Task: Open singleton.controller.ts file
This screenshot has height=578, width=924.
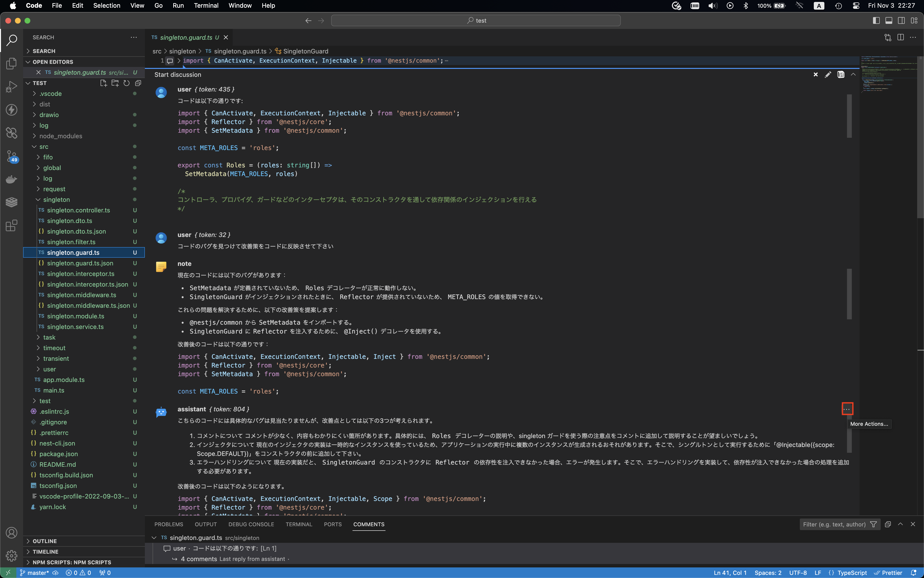Action: 78,210
